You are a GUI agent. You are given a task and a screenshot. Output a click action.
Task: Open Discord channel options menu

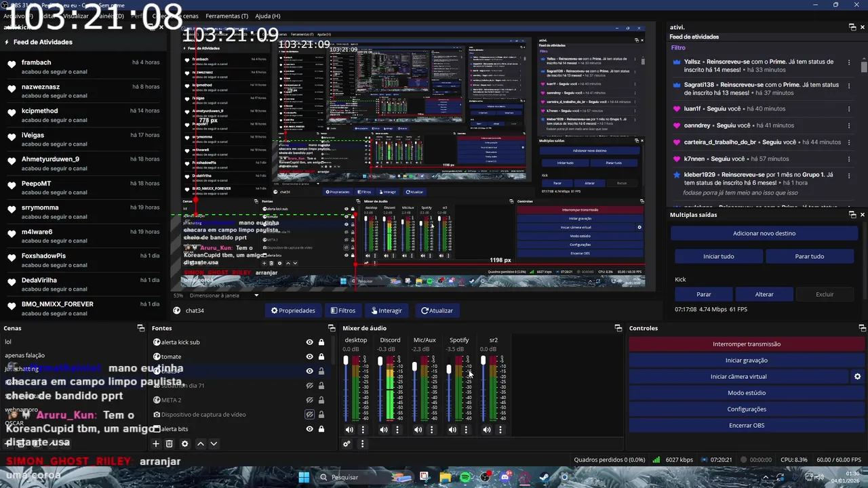pos(397,430)
